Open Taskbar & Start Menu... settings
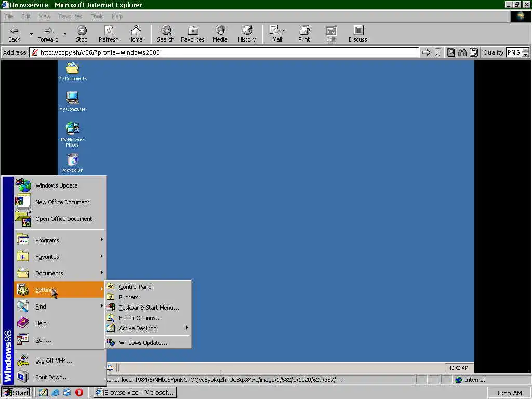Screen dimensions: 532x399 (148, 308)
